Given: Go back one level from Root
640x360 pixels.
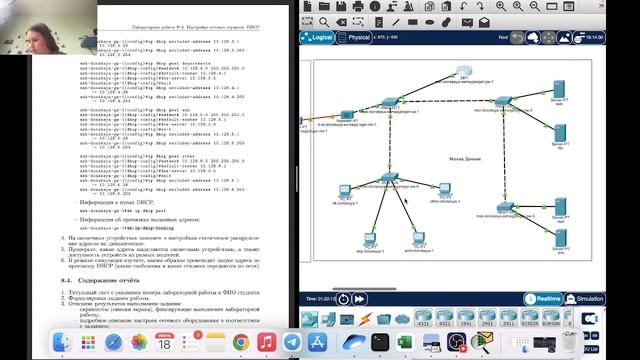Looking at the screenshot, I should (517, 38).
